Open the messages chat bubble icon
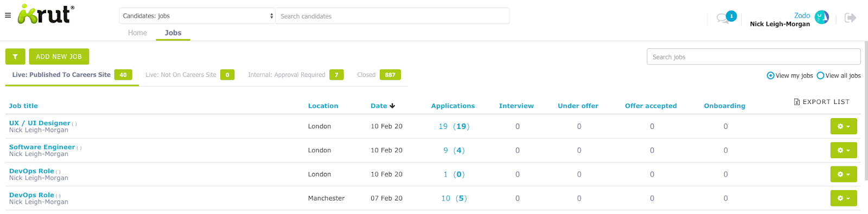Screen dimensions: 868x214 722,18
